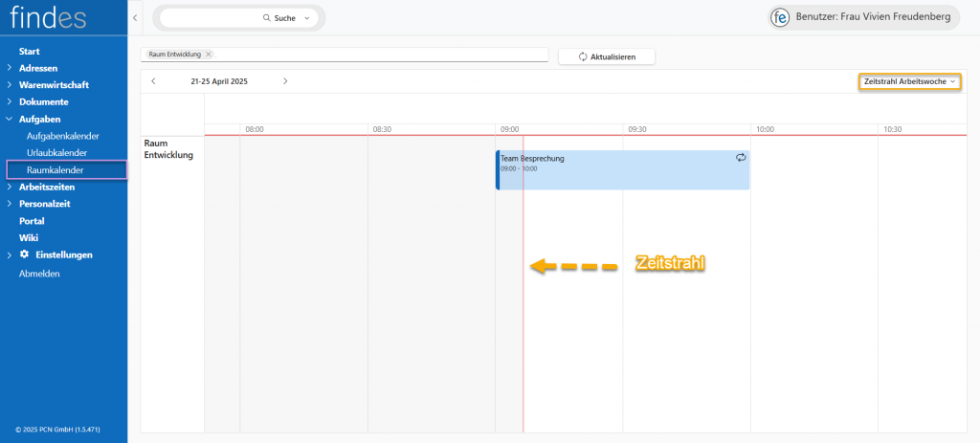Click Abmelden to log out
The height and width of the screenshot is (443, 980).
click(39, 274)
